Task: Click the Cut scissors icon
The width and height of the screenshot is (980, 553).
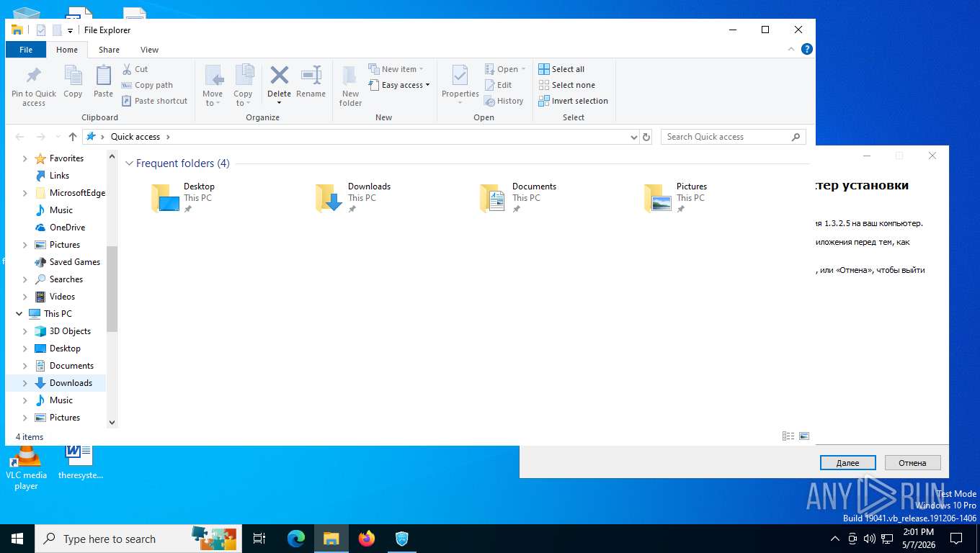Action: [x=127, y=69]
